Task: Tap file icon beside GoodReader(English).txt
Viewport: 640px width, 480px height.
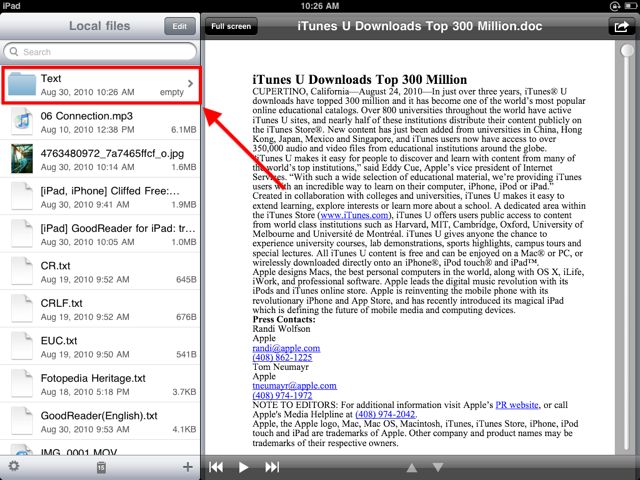Action: (22, 421)
